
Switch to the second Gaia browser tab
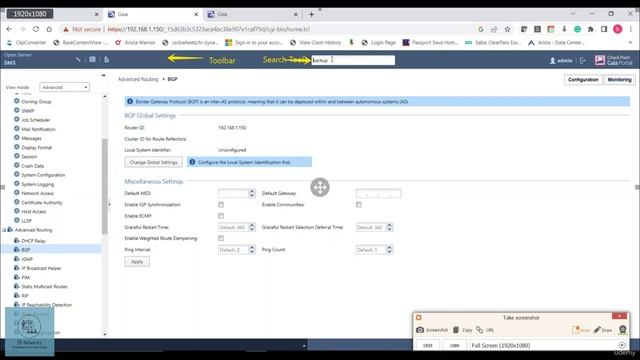click(253, 14)
